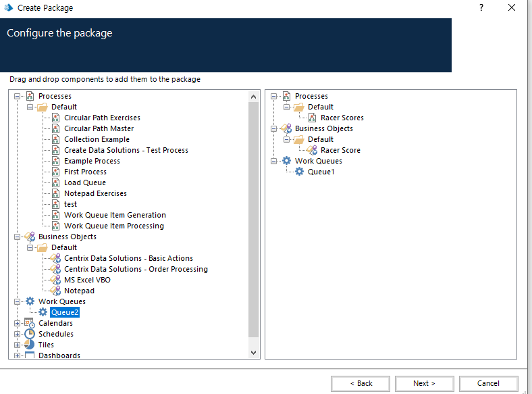Collapse left Business Objects Default folder

click(30, 248)
